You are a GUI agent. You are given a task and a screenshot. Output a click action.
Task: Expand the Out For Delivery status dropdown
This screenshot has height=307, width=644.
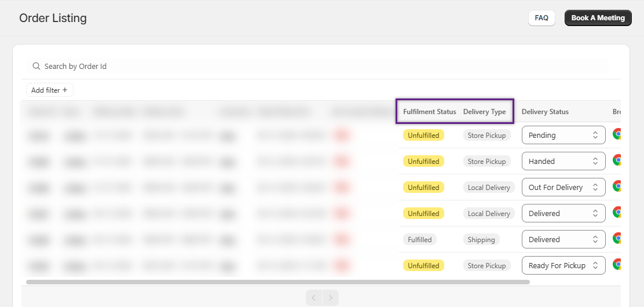563,187
